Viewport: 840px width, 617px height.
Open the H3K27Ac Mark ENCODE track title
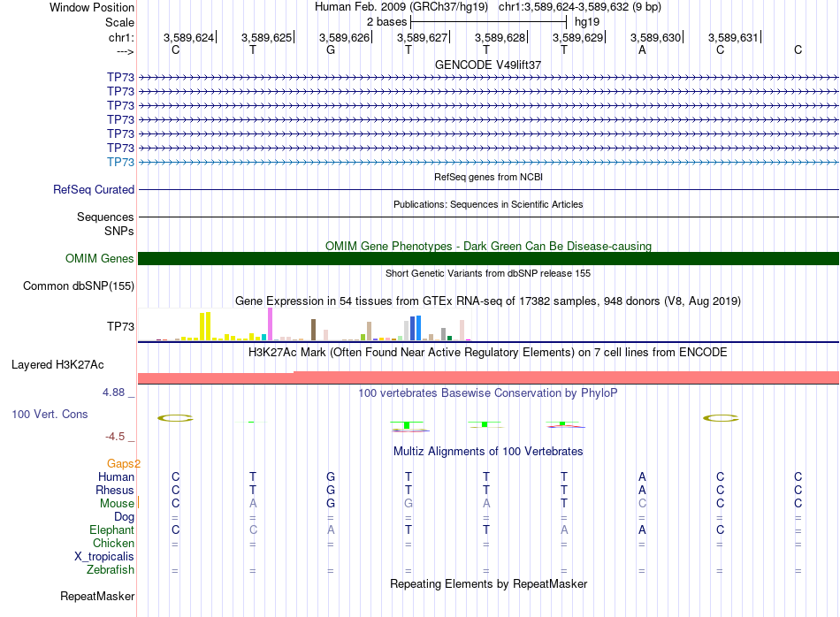point(488,353)
